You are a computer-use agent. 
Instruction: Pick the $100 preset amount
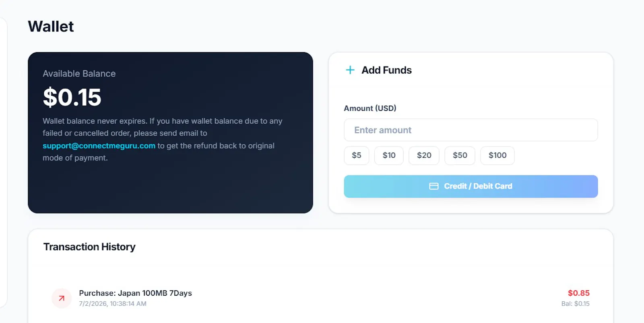[x=497, y=156]
